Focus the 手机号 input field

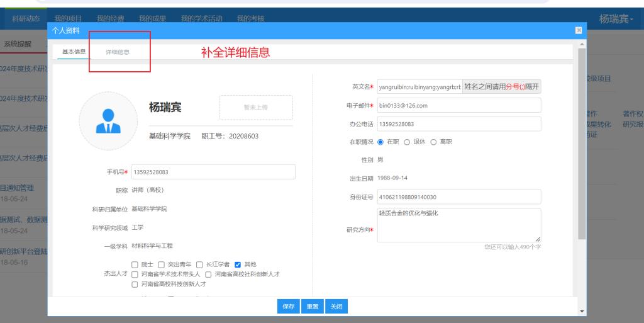213,172
